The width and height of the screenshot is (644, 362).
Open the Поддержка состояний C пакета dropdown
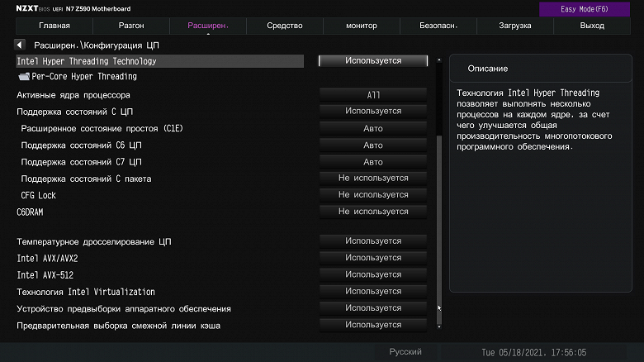pos(373,179)
